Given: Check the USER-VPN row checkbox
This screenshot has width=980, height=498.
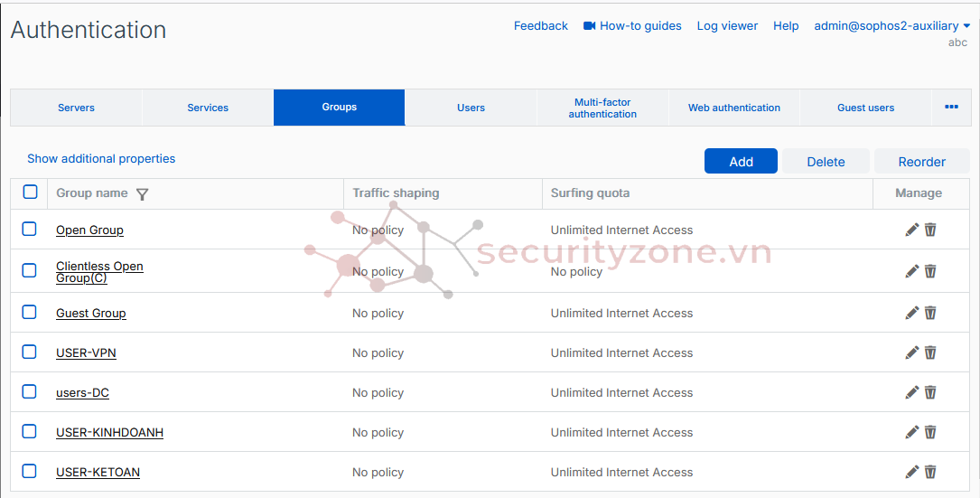Looking at the screenshot, I should pyautogui.click(x=29, y=352).
